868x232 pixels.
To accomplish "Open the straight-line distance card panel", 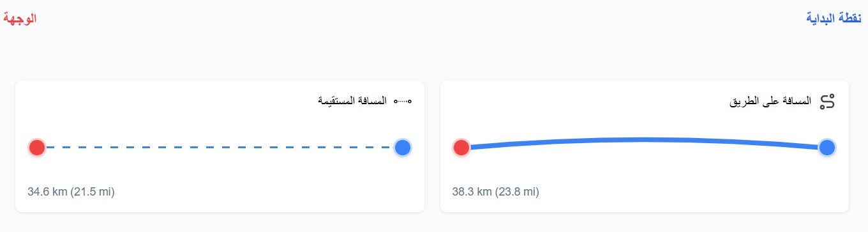I will 220,146.
